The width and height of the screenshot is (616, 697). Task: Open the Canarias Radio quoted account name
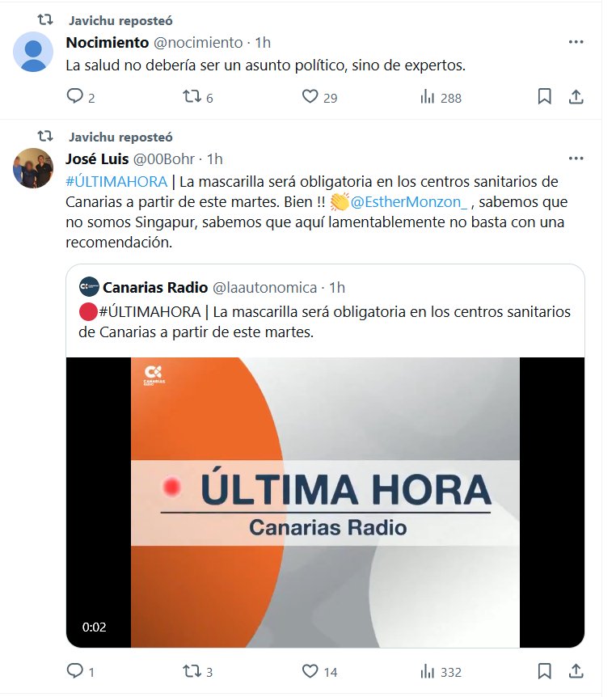[x=155, y=288]
